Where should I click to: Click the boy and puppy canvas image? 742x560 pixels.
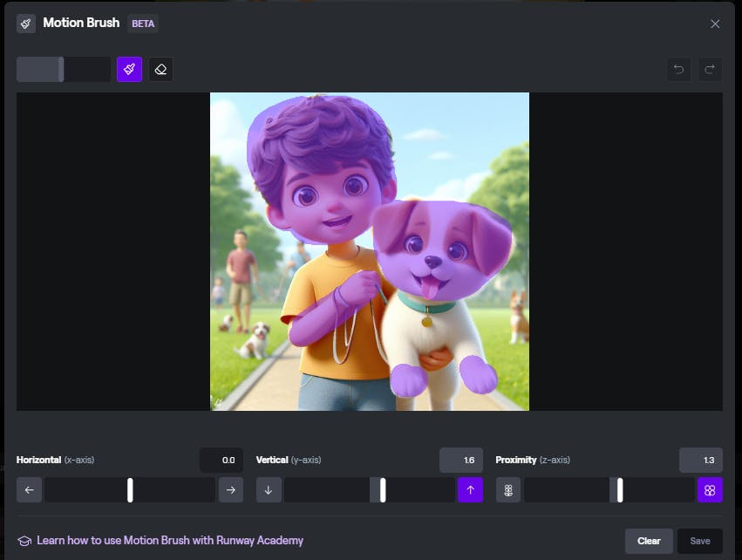tap(370, 251)
